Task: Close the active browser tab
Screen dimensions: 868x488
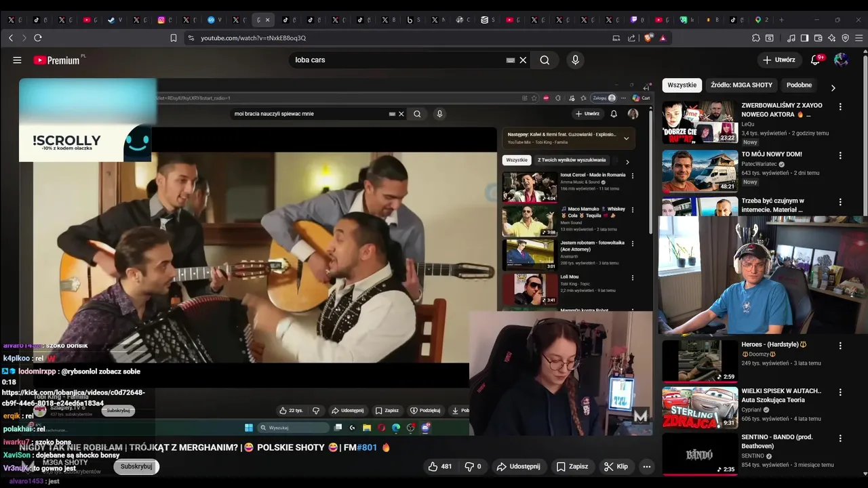Action: point(267,20)
